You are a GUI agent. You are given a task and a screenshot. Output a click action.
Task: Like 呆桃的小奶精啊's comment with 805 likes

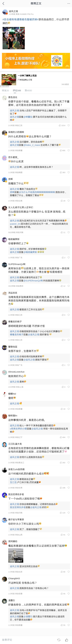[62, 150]
